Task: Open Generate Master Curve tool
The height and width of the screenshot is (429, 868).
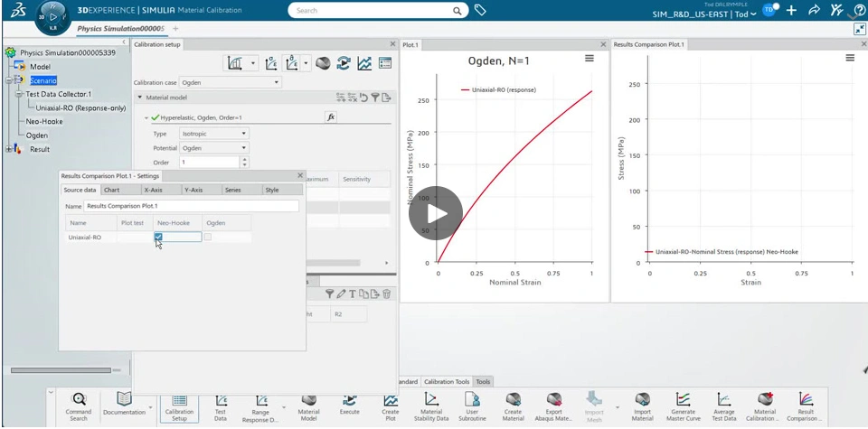Action: [x=684, y=407]
